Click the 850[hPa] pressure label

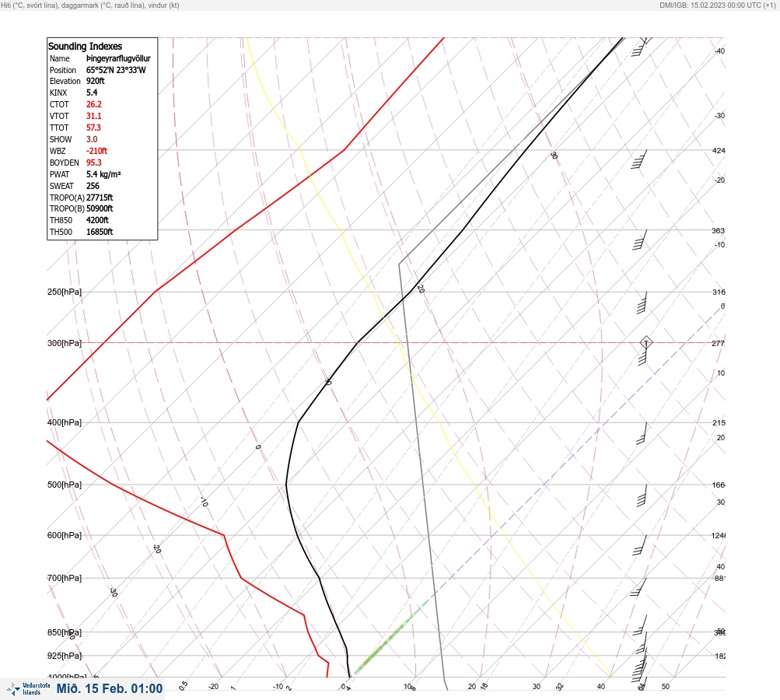65,632
